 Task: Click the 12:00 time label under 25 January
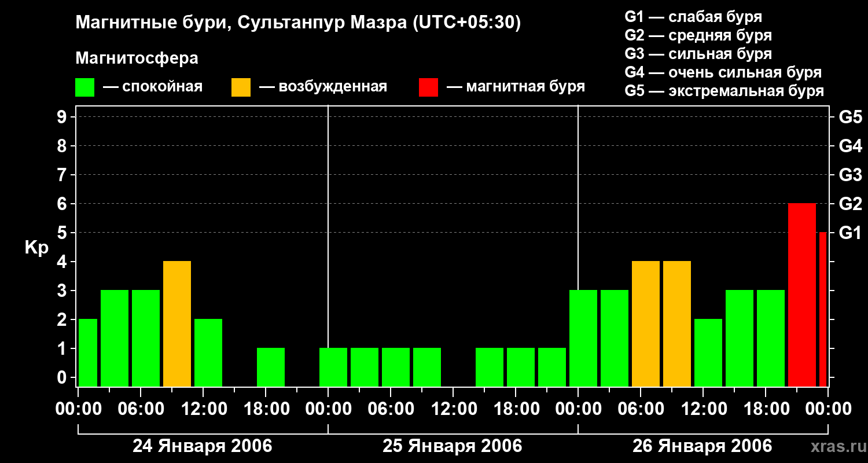453,409
